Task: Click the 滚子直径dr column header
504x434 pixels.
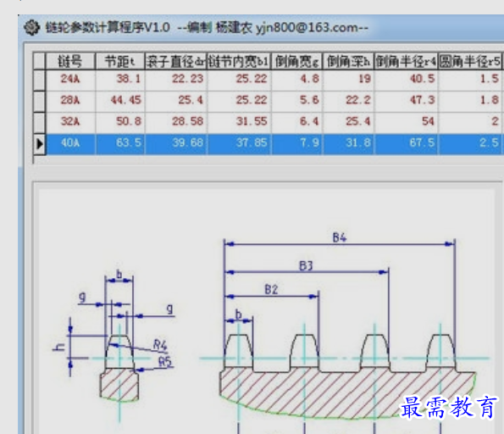Action: click(x=176, y=61)
